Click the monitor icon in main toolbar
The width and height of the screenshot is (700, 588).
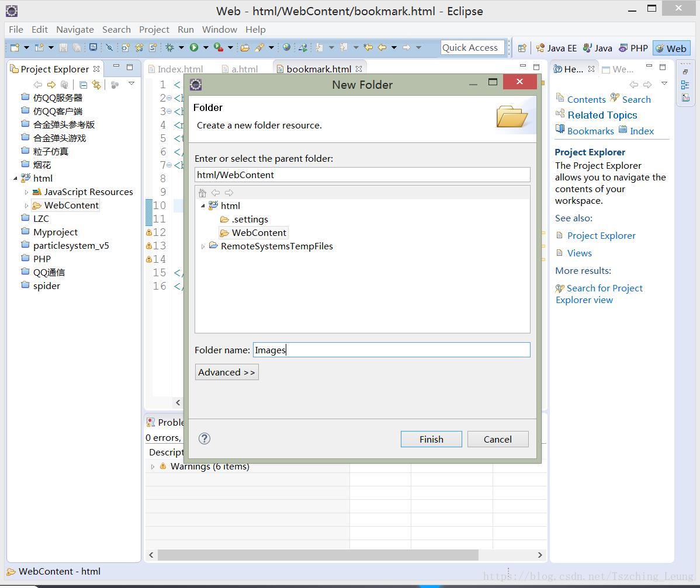click(93, 47)
